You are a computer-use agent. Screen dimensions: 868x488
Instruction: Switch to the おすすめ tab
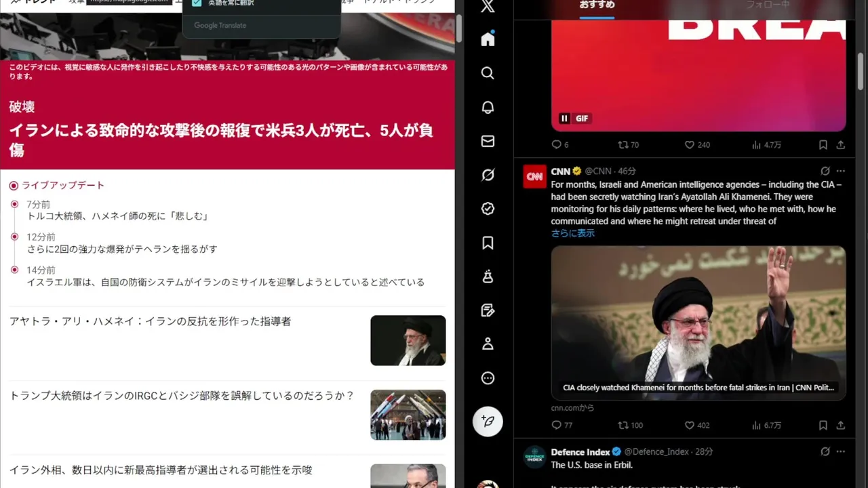pos(597,5)
